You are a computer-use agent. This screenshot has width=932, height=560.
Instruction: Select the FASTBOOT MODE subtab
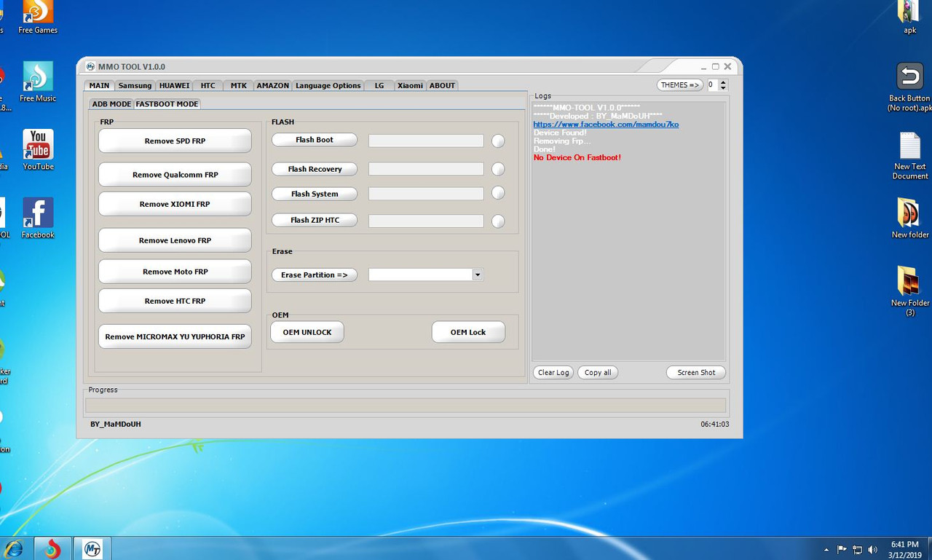coord(167,103)
